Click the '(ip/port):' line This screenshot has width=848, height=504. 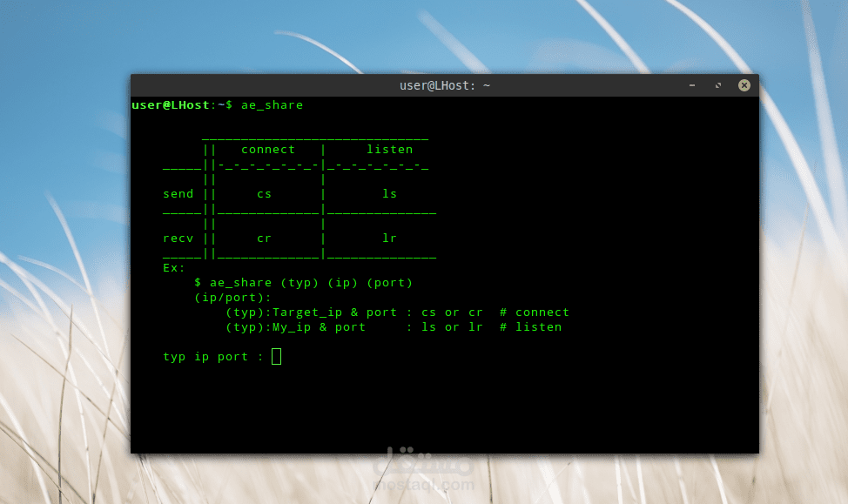pos(232,298)
